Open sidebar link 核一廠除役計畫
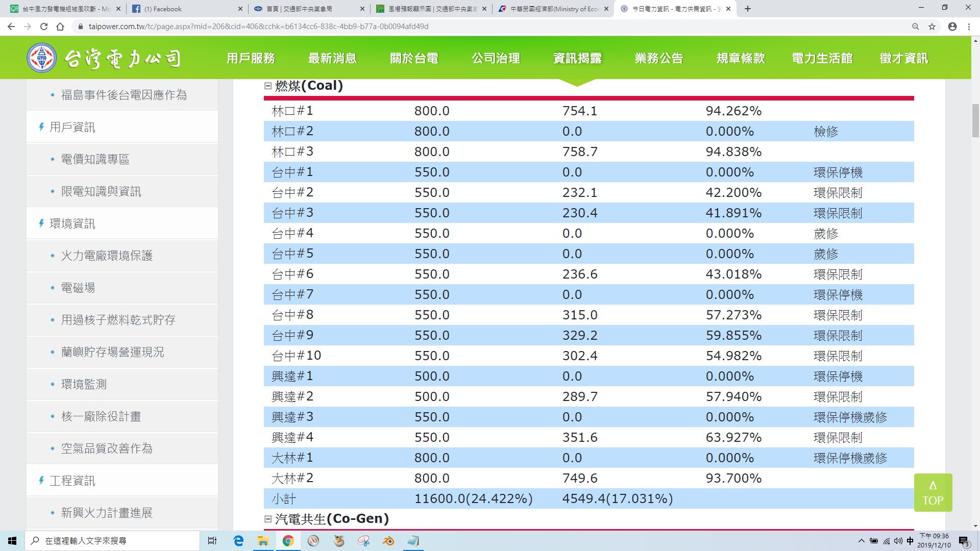Screen dimensions: 980x551 [101, 416]
